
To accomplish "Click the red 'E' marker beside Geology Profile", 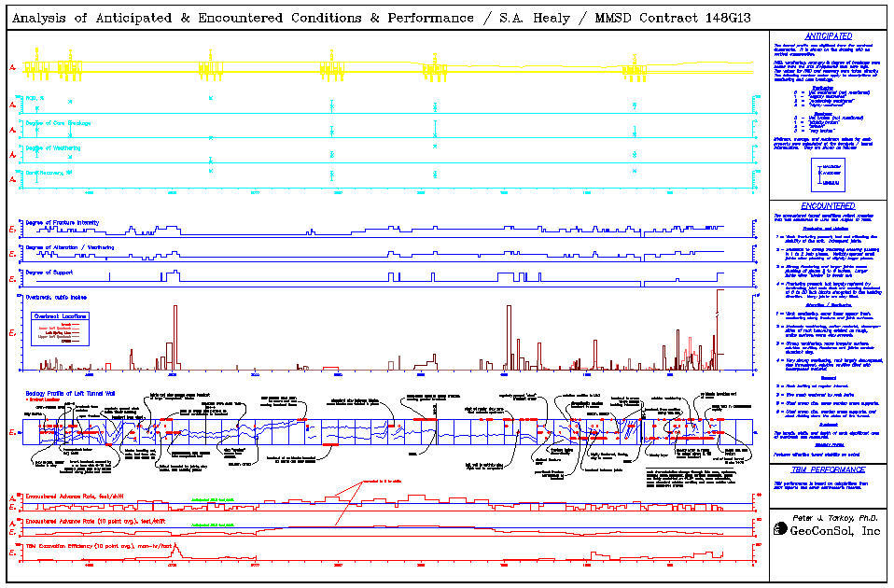I will tap(12, 433).
